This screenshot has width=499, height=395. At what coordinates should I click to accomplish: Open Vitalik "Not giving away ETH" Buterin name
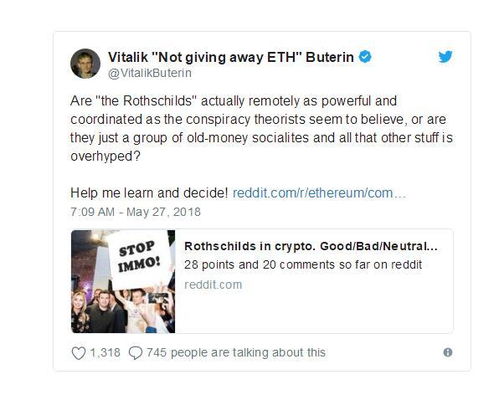[x=231, y=57]
